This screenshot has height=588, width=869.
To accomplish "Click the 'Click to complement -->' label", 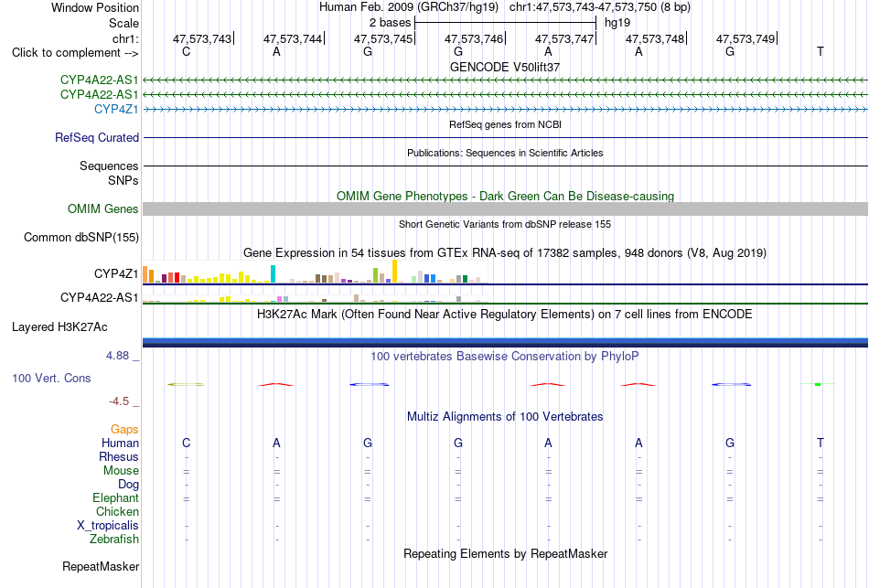I will coord(75,53).
